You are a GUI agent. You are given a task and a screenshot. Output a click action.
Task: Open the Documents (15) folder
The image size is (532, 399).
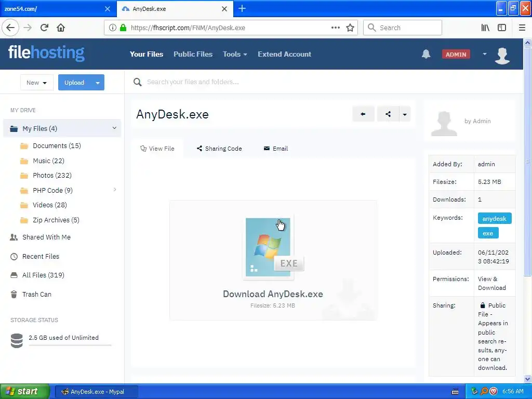pos(57,145)
